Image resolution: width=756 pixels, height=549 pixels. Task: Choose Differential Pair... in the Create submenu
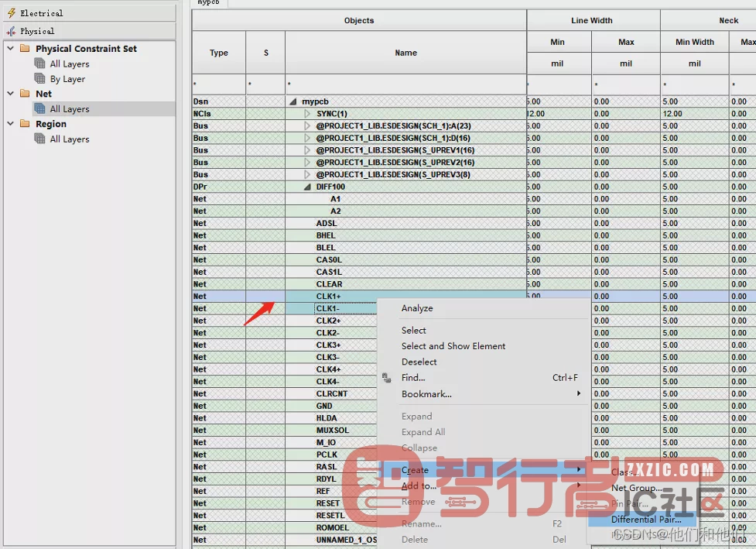pos(646,519)
